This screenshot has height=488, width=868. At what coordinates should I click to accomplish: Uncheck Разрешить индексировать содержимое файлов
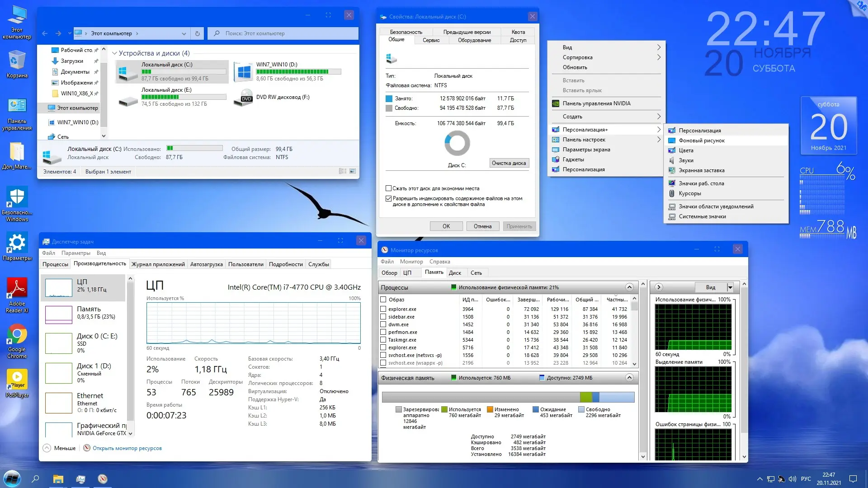388,198
